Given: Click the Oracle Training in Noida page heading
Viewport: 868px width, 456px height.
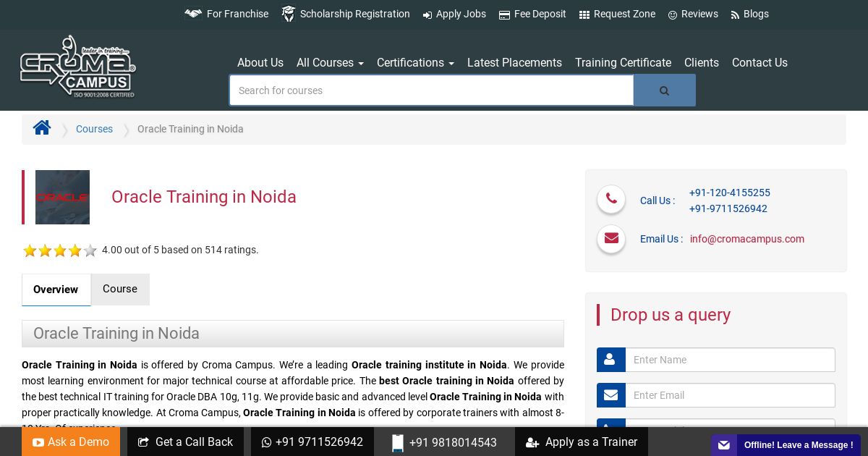Looking at the screenshot, I should tap(204, 197).
